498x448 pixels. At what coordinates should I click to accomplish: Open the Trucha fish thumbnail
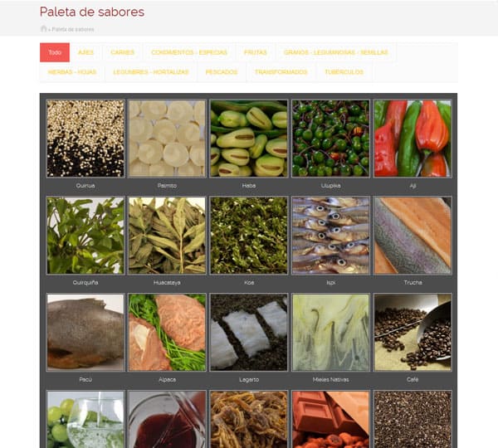click(x=413, y=236)
